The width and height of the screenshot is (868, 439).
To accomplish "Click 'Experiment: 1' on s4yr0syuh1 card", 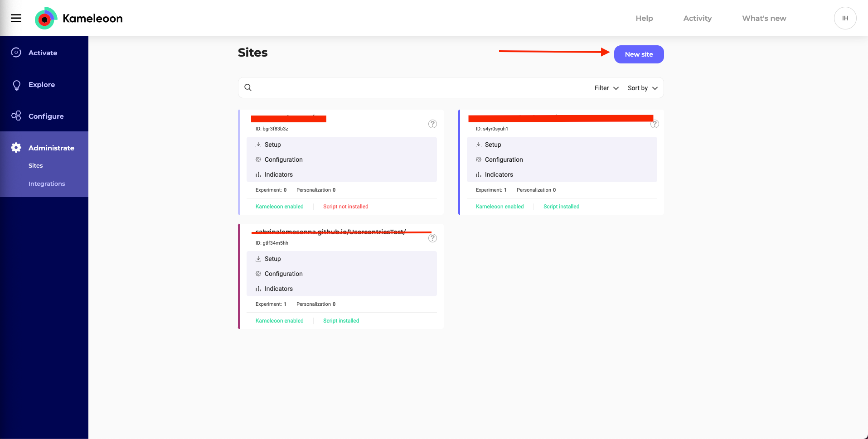I will point(491,190).
